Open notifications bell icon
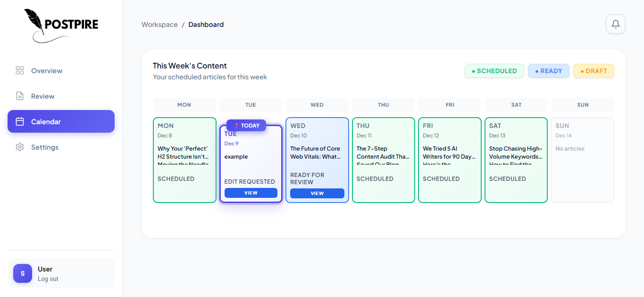This screenshot has width=644, height=297. [x=616, y=24]
